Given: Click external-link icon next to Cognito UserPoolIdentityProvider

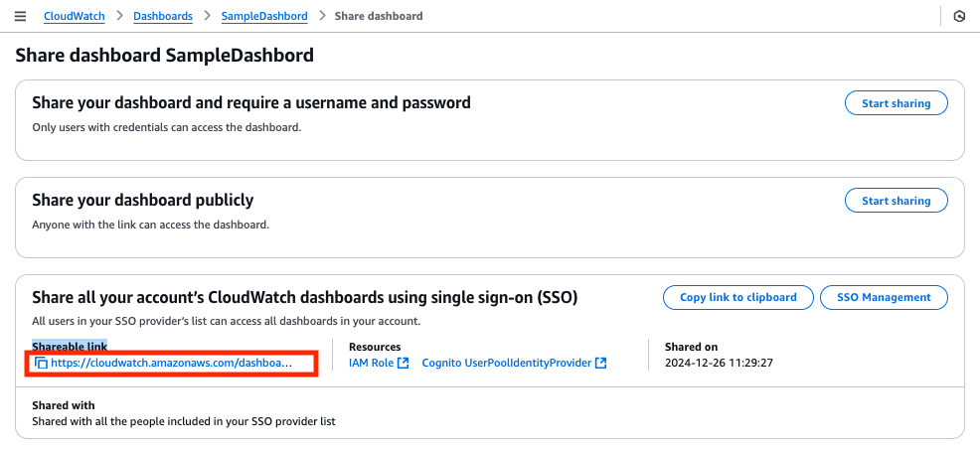Looking at the screenshot, I should (x=601, y=364).
